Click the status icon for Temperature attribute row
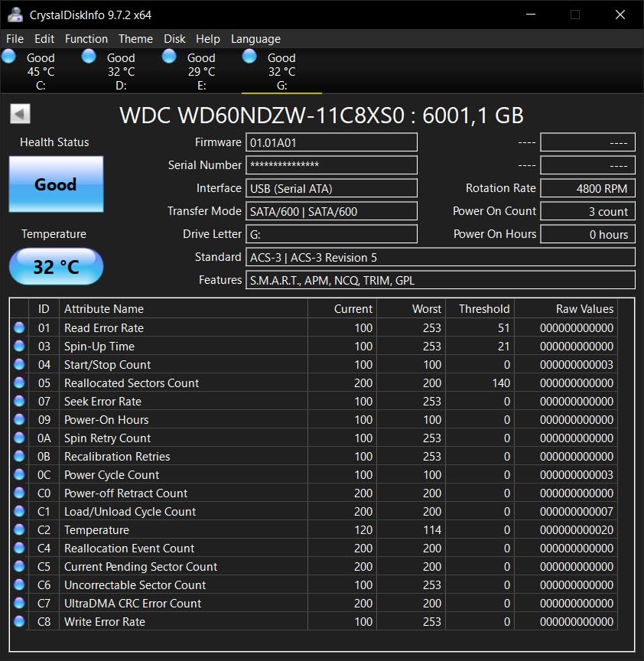 (x=19, y=529)
